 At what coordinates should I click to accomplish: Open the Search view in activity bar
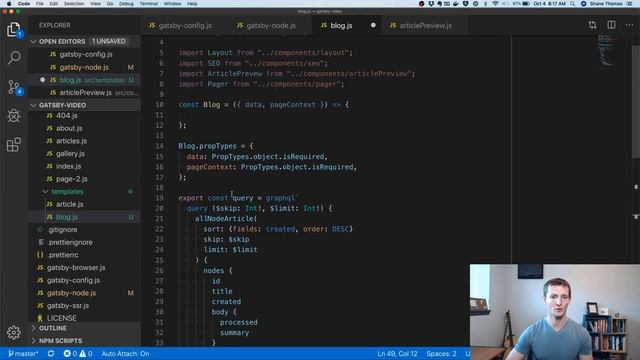point(14,58)
